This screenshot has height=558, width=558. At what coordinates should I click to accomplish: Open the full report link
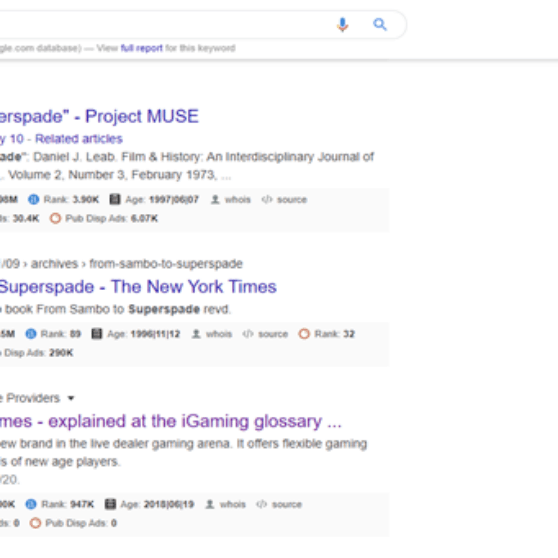(x=142, y=48)
